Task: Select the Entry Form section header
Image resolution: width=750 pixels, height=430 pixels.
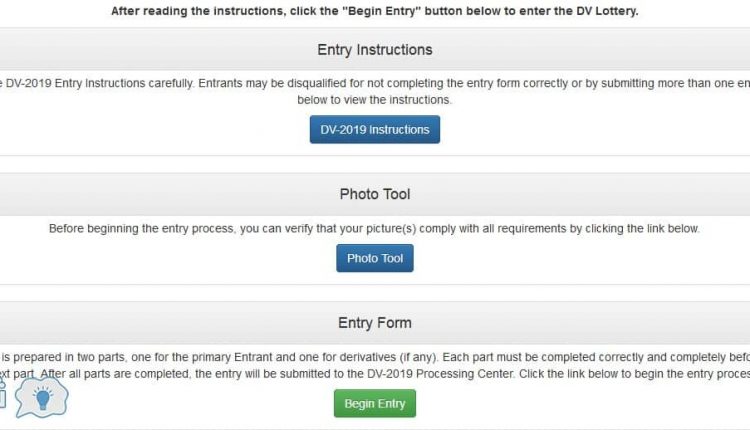Action: point(375,323)
